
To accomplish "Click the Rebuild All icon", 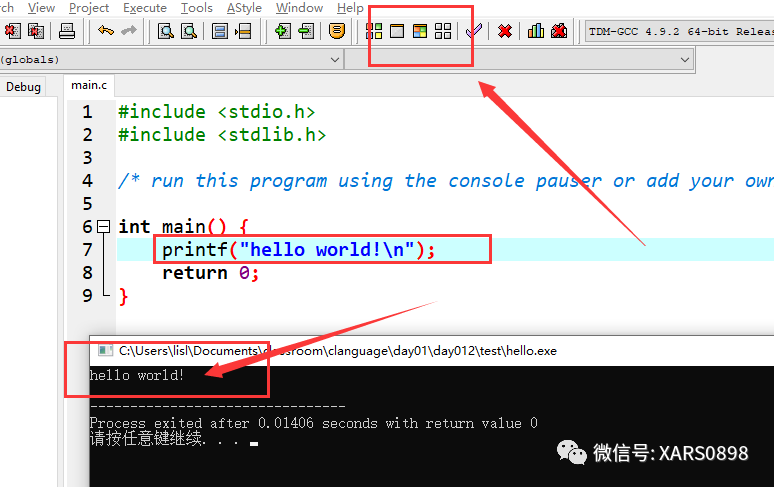I will (x=443, y=31).
